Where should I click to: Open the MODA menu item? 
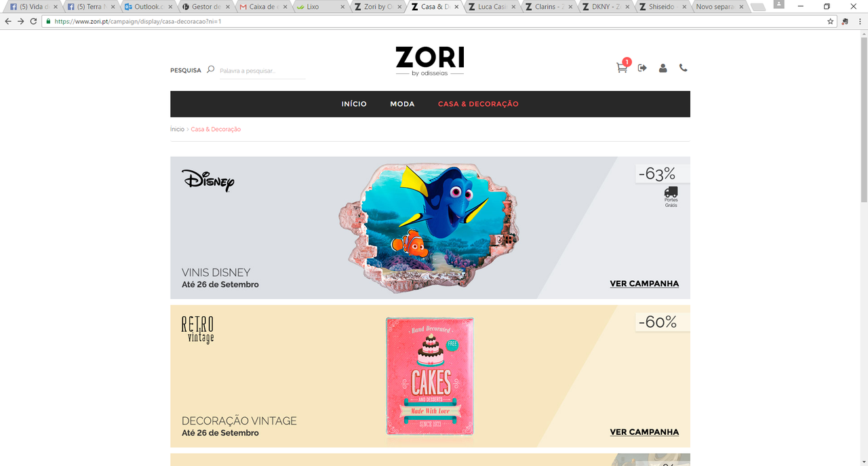click(x=402, y=104)
